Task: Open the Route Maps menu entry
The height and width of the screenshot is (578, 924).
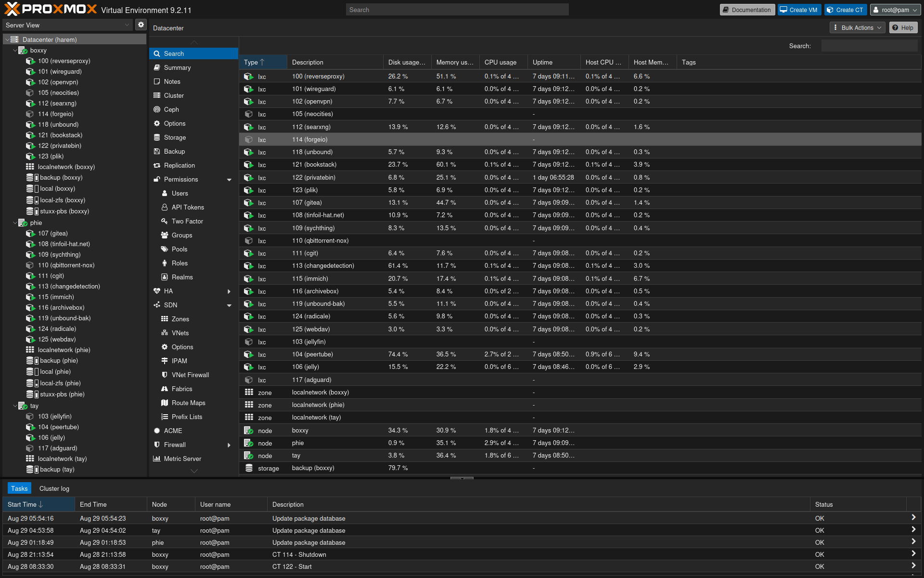Action: 194,403
